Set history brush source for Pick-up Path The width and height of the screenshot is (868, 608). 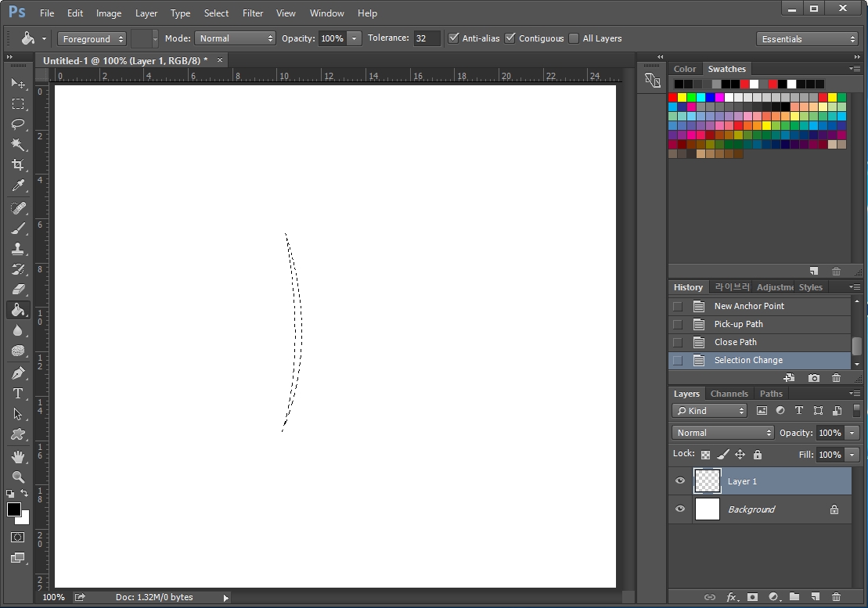click(x=678, y=324)
